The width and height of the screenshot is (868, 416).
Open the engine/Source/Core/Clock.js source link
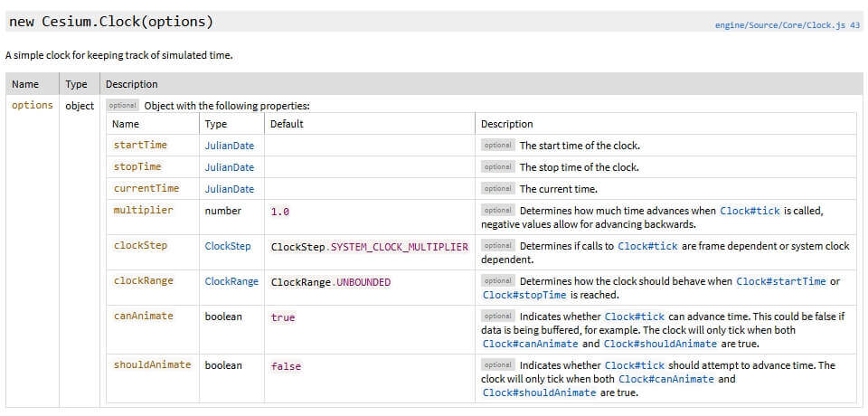(781, 25)
